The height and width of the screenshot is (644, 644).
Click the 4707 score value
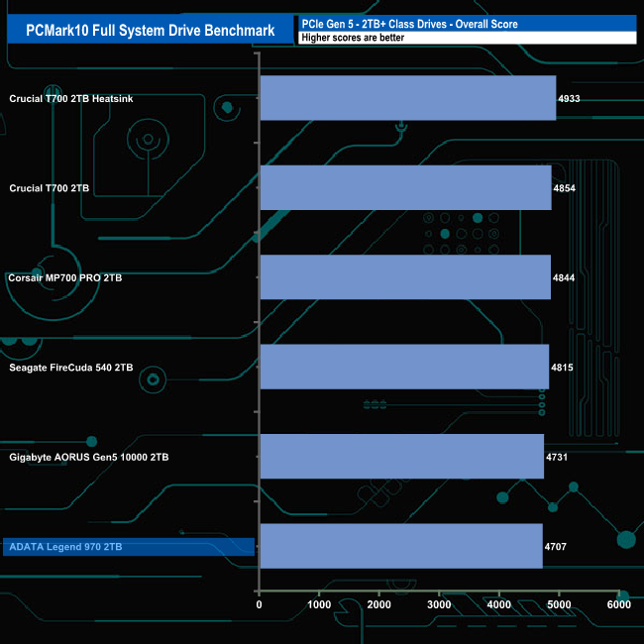555,547
